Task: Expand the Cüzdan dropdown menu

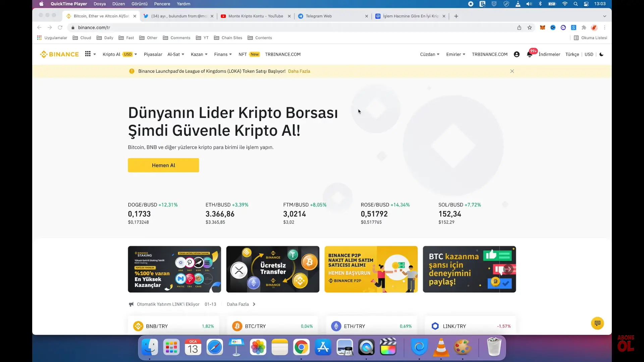Action: (430, 54)
